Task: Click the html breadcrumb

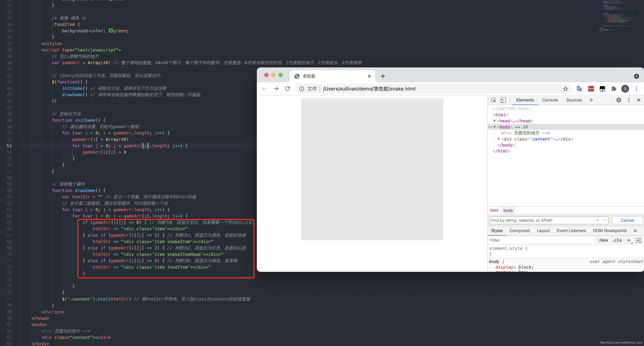Action: coord(494,210)
